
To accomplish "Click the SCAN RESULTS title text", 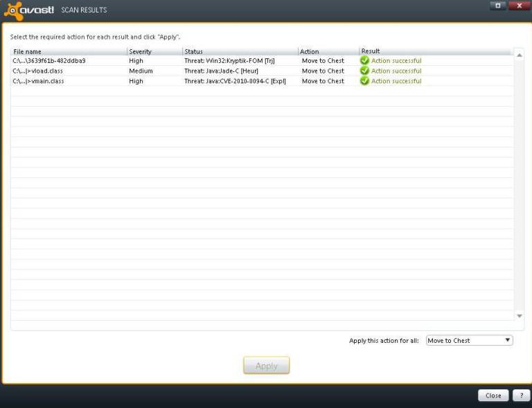I will tap(84, 10).
